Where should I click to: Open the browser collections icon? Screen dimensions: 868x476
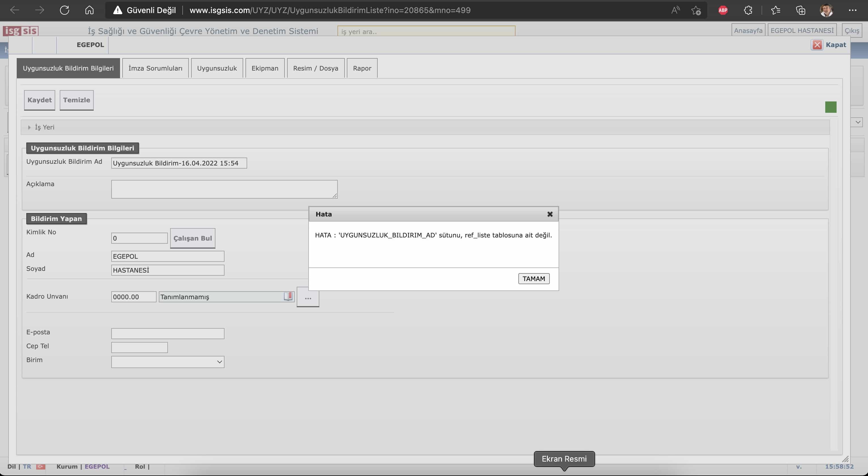click(x=800, y=10)
